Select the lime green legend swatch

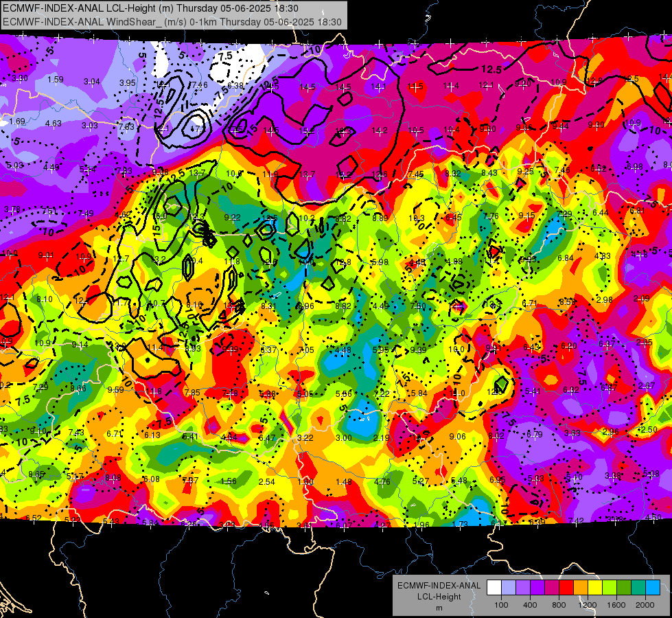tap(610, 588)
